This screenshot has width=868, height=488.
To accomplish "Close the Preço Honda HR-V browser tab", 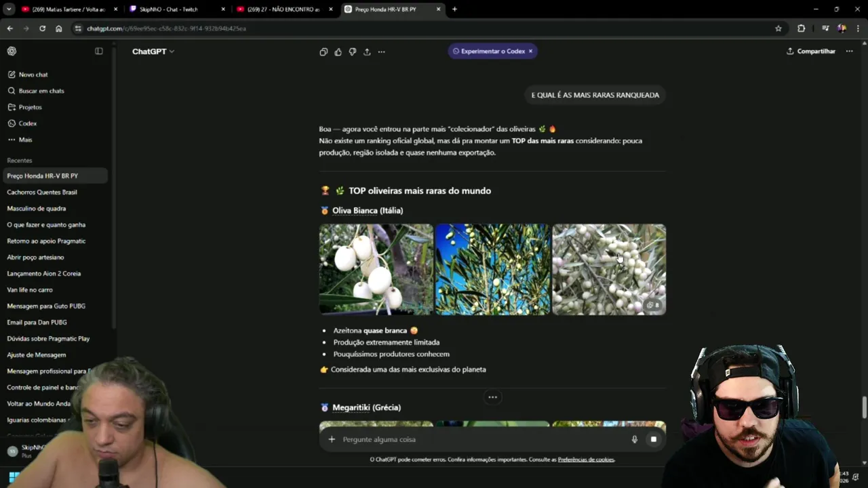I will pos(439,9).
